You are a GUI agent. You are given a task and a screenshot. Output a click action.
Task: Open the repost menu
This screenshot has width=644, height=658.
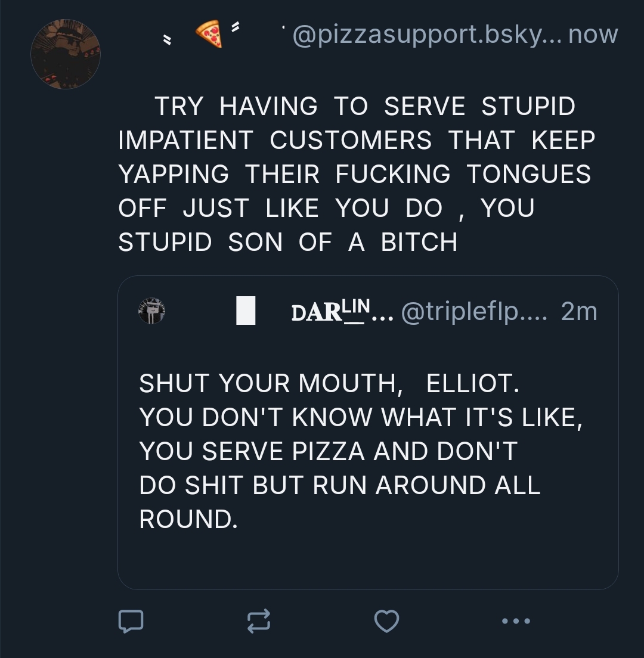click(x=259, y=621)
